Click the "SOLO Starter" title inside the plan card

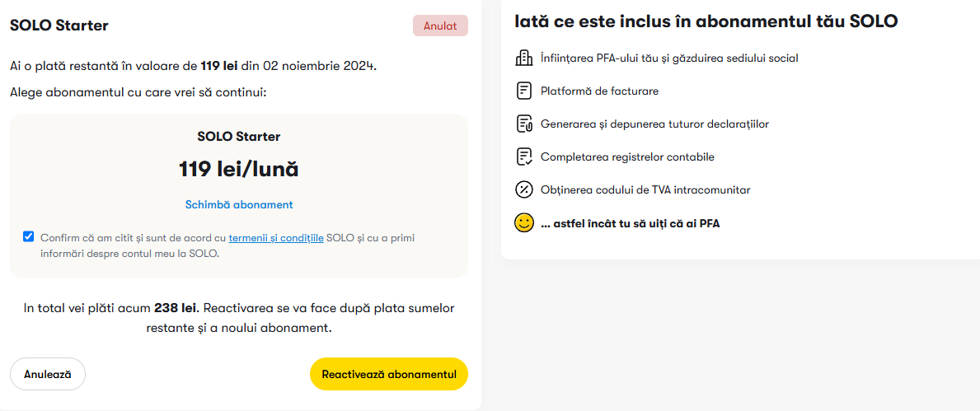pyautogui.click(x=239, y=137)
